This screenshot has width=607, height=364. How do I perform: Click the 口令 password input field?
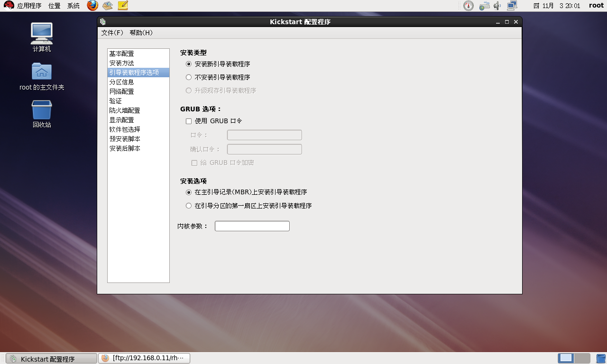265,135
